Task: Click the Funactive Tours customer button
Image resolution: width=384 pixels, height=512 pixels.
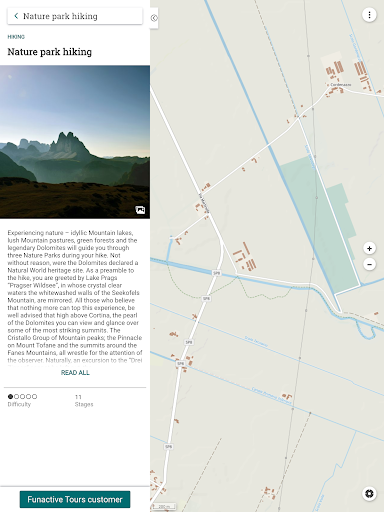Action: tap(75, 499)
